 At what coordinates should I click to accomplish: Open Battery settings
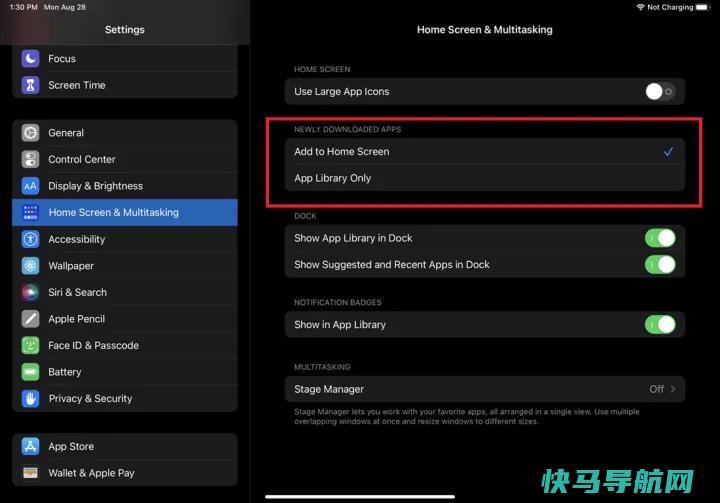(125, 372)
